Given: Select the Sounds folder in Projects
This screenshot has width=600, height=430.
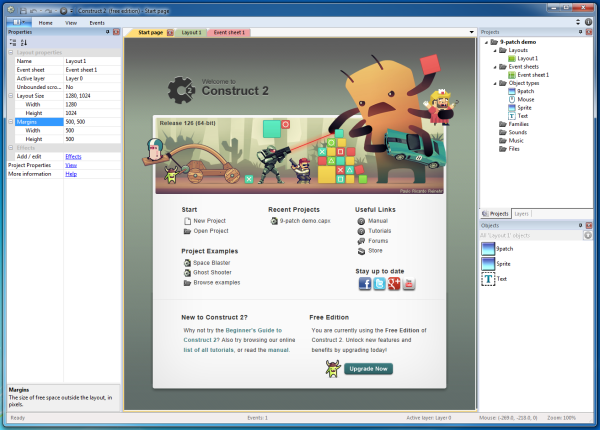Looking at the screenshot, I should (x=513, y=132).
